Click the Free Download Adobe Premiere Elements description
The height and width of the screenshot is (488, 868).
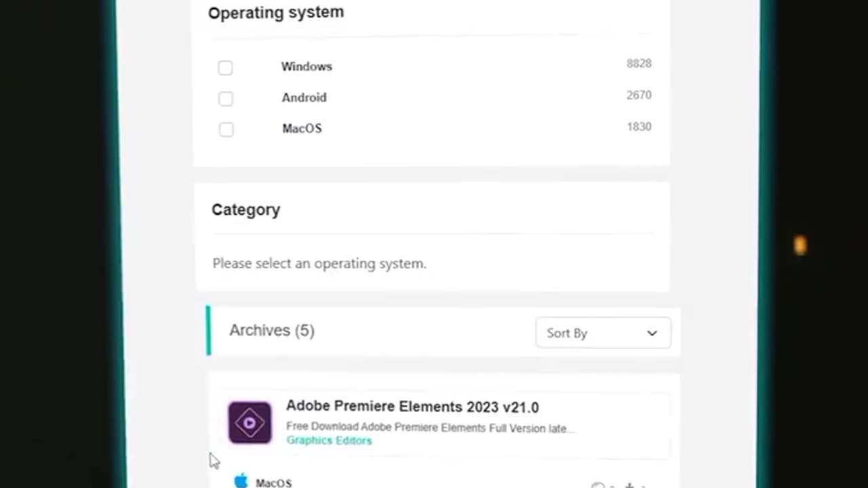pyautogui.click(x=430, y=428)
